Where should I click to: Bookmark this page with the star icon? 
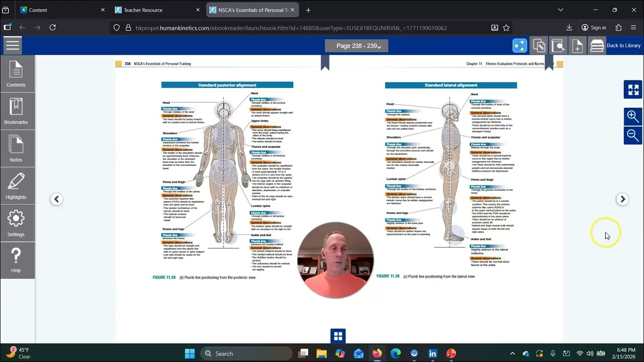click(506, 28)
